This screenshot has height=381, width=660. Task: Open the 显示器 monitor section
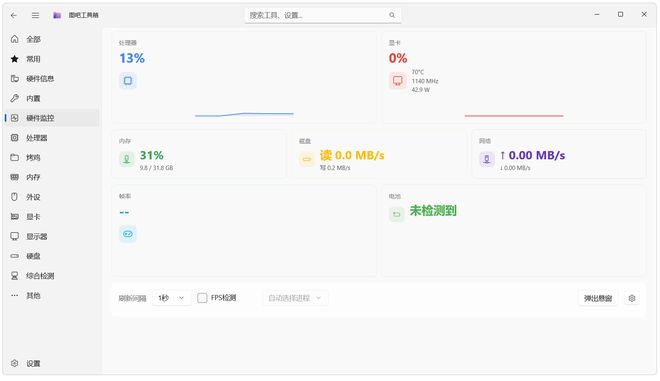(52, 236)
